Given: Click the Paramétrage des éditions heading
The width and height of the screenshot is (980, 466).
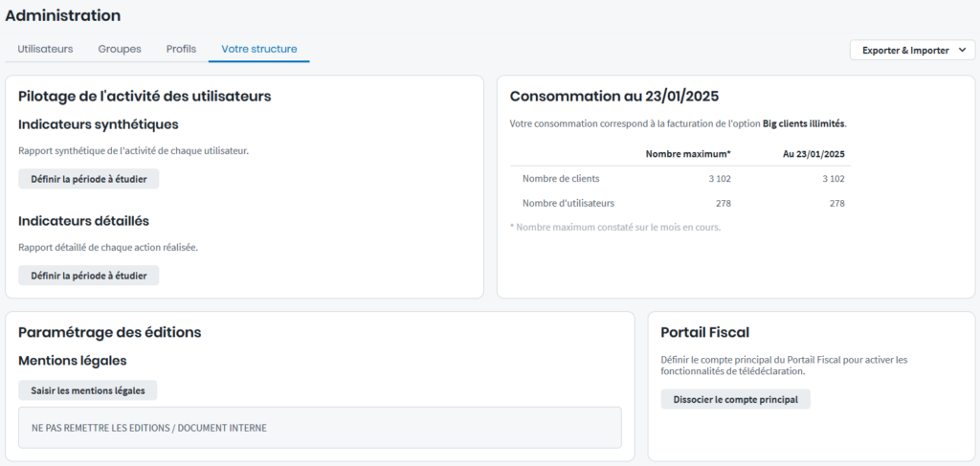Looking at the screenshot, I should coord(109,332).
